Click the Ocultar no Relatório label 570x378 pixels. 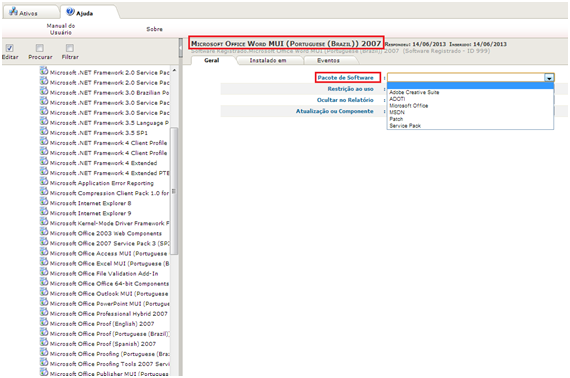pos(345,100)
